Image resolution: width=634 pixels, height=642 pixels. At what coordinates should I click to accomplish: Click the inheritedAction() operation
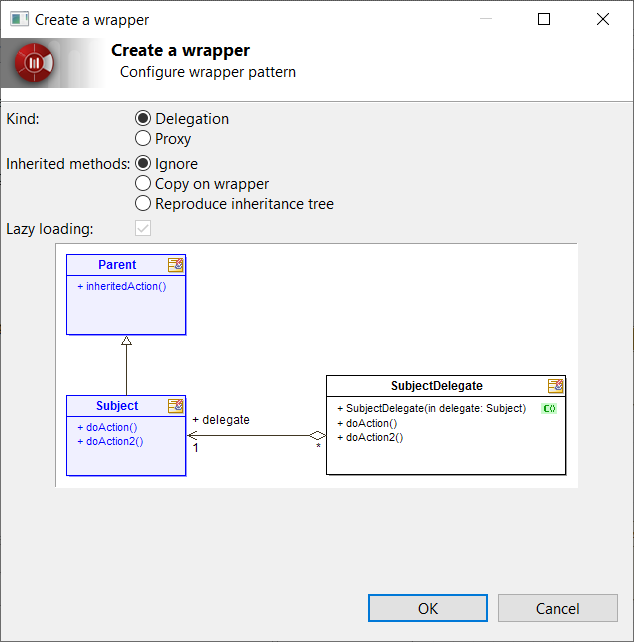coord(122,286)
